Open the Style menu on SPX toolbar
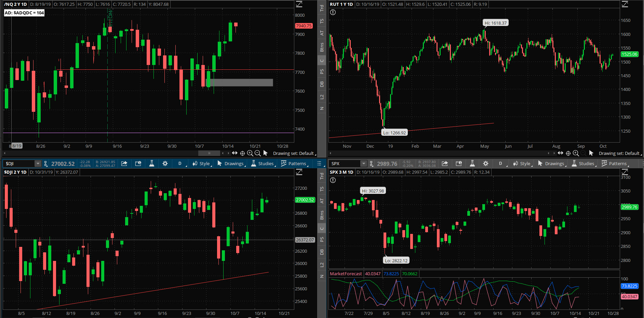Viewport: 644px width, 318px height. point(522,163)
